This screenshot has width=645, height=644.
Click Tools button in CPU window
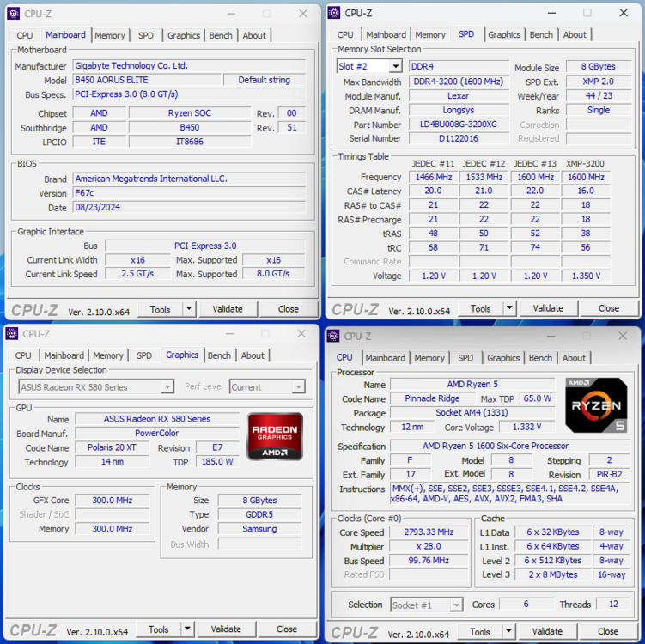pyautogui.click(x=479, y=632)
